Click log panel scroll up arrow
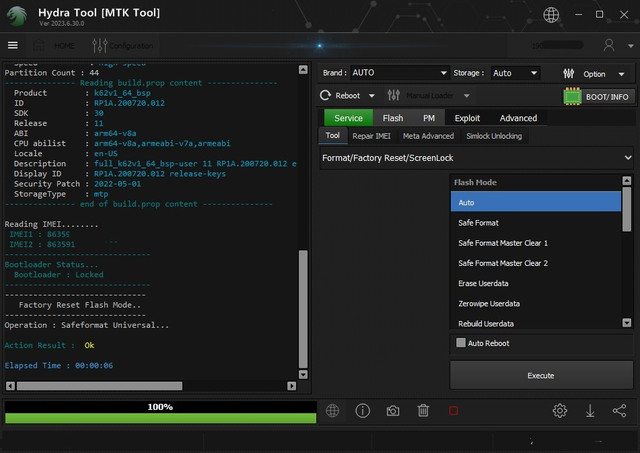640x453 pixels. tap(303, 69)
